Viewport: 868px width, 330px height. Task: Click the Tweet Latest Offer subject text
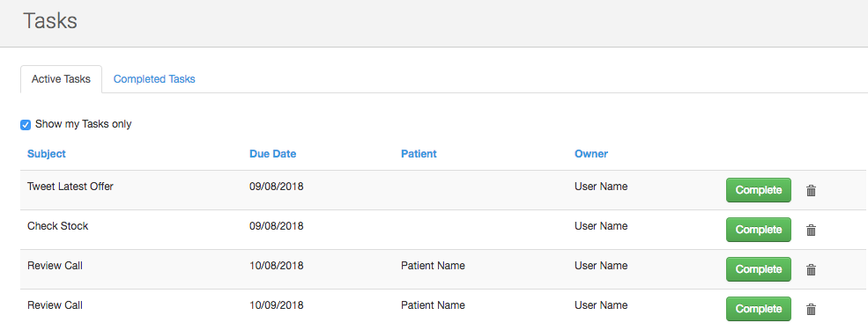pyautogui.click(x=70, y=187)
